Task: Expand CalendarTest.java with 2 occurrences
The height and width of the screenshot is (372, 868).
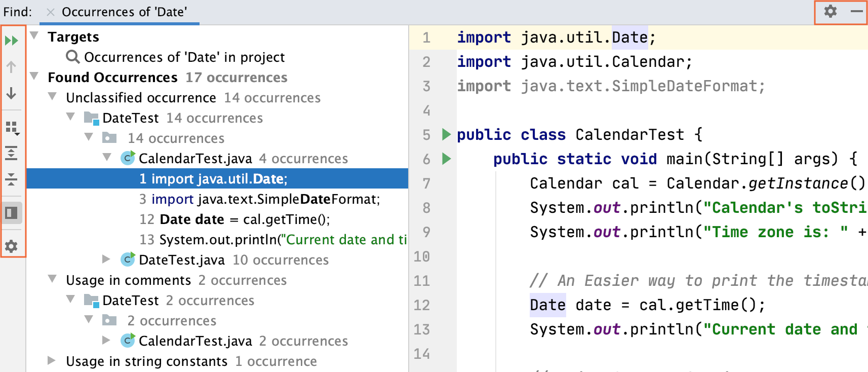Action: (106, 340)
